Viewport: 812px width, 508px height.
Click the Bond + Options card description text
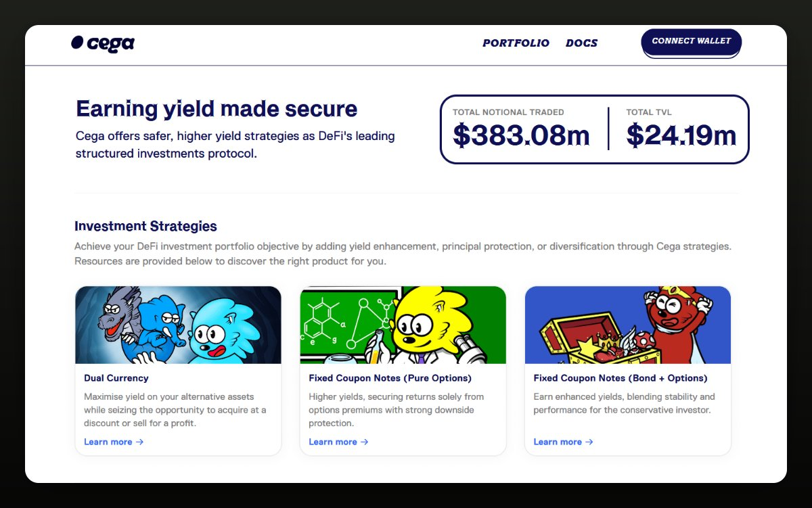point(624,403)
